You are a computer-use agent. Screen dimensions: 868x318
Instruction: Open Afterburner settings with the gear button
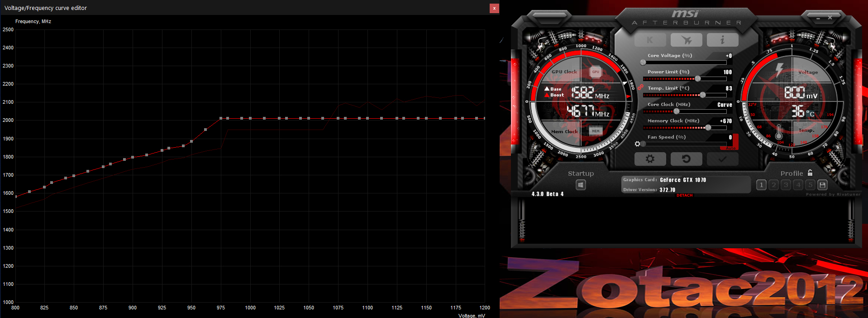click(x=650, y=159)
